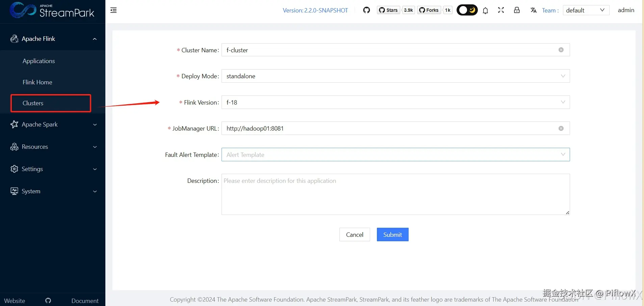Clear the Cluster Name field

(x=561, y=50)
